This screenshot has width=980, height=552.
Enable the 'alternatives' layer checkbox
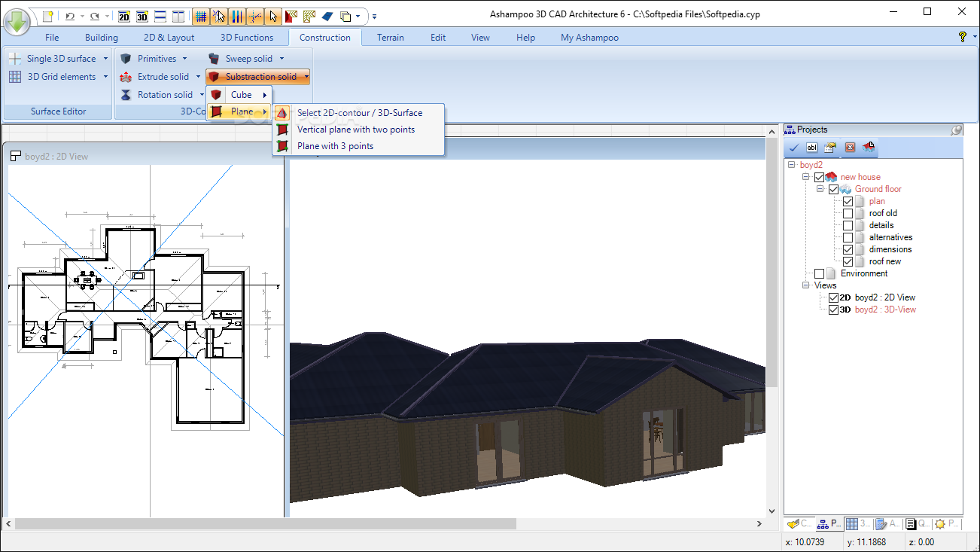pyautogui.click(x=848, y=237)
